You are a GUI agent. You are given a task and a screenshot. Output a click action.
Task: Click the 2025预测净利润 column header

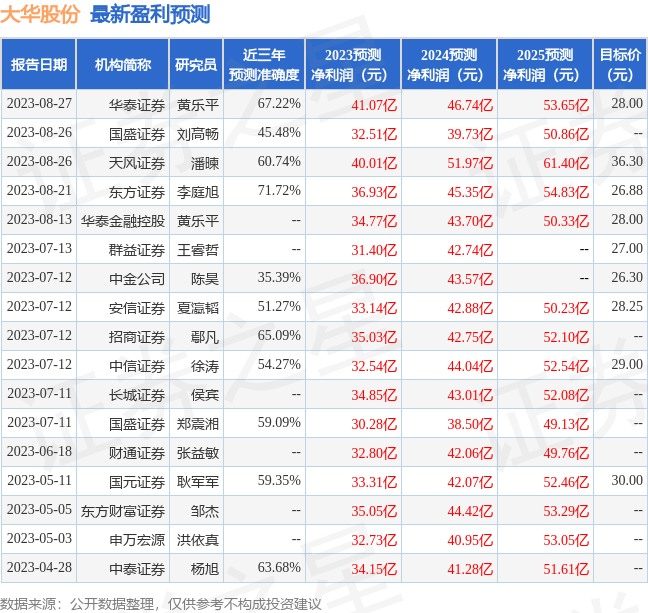point(545,64)
